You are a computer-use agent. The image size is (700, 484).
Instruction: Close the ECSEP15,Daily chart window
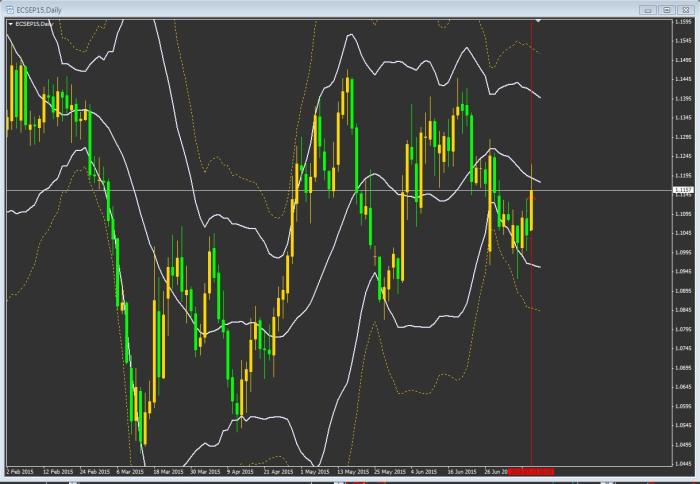click(x=685, y=10)
